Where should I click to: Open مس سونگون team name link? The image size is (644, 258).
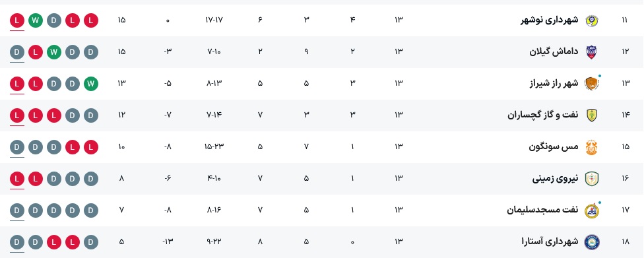tap(553, 146)
